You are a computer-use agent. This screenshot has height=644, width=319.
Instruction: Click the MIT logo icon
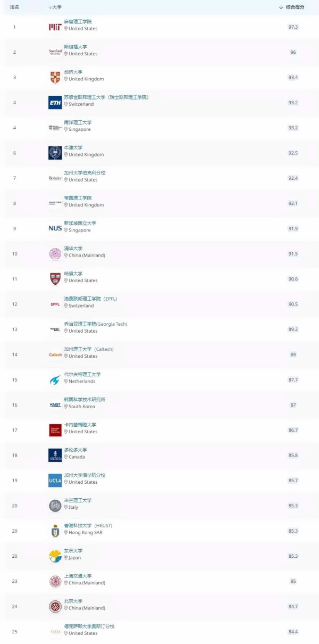(x=55, y=27)
